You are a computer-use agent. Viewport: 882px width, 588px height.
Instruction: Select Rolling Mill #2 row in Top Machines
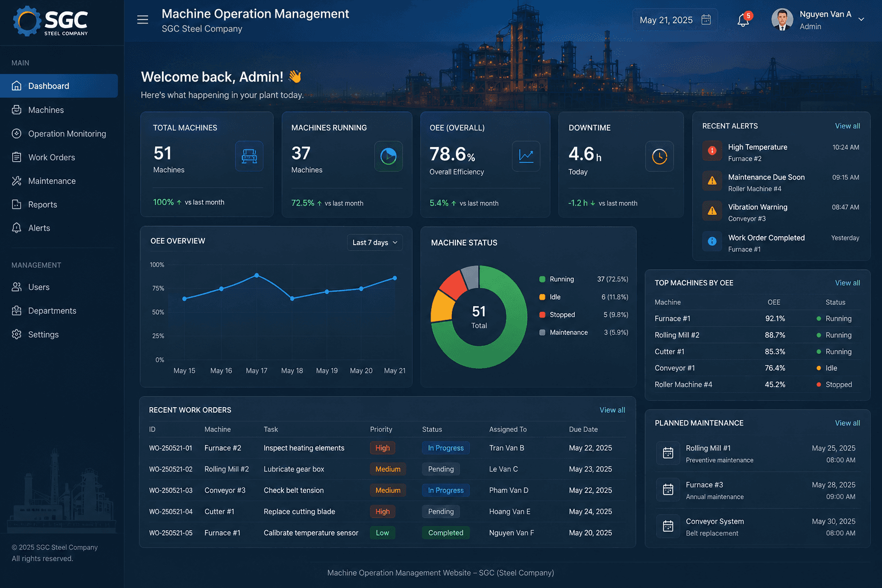pyautogui.click(x=757, y=335)
